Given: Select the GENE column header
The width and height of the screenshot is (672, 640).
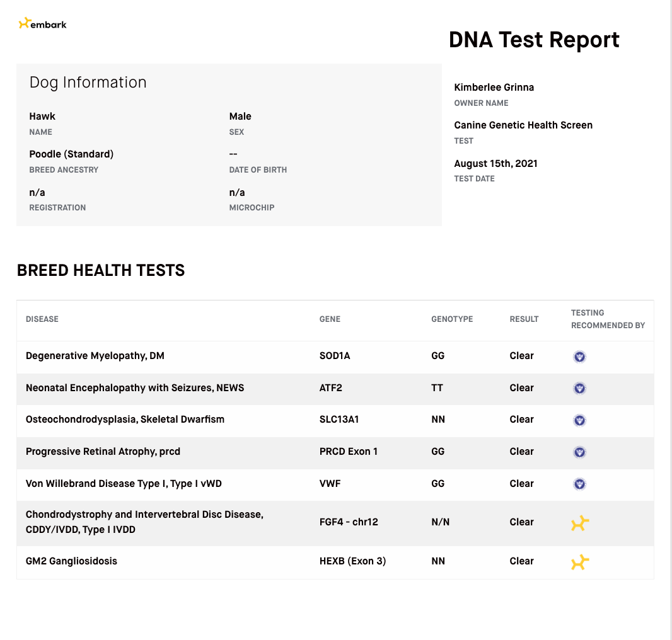Looking at the screenshot, I should (330, 319).
